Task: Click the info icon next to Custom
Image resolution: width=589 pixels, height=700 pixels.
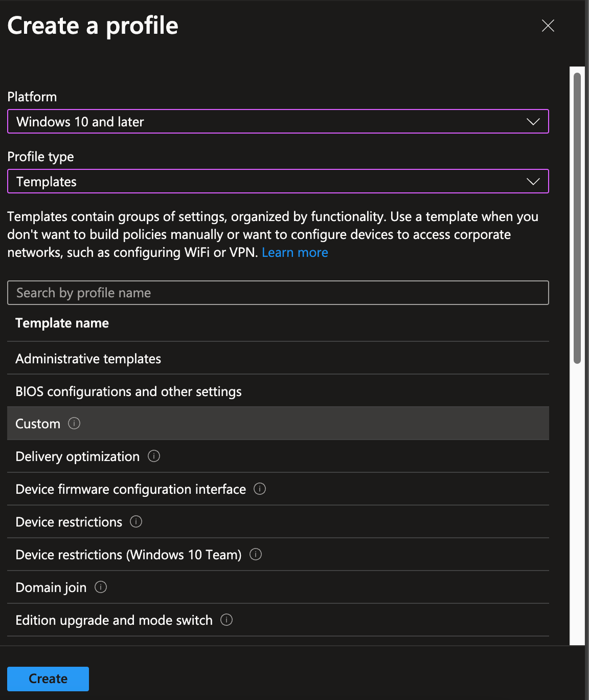Action: 74,424
